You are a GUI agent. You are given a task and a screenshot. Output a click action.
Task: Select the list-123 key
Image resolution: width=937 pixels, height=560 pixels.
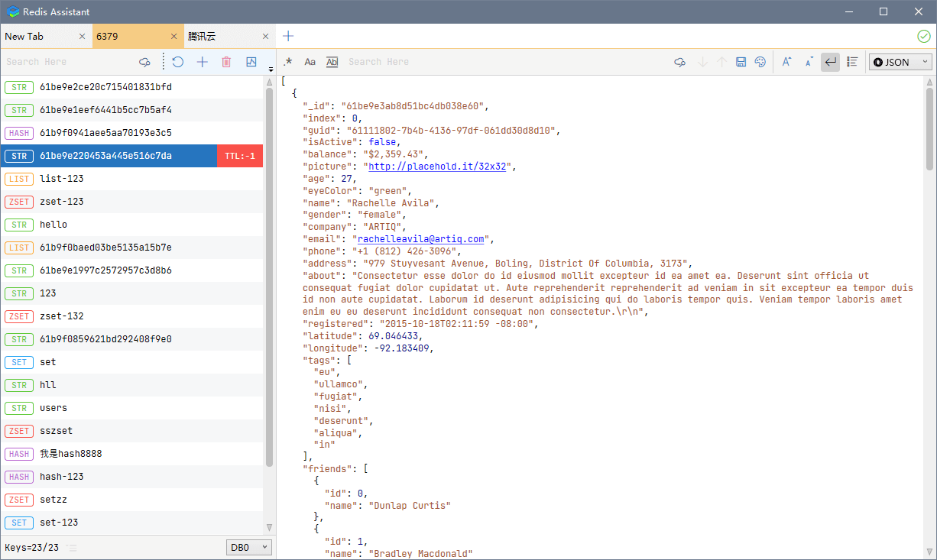coord(131,179)
